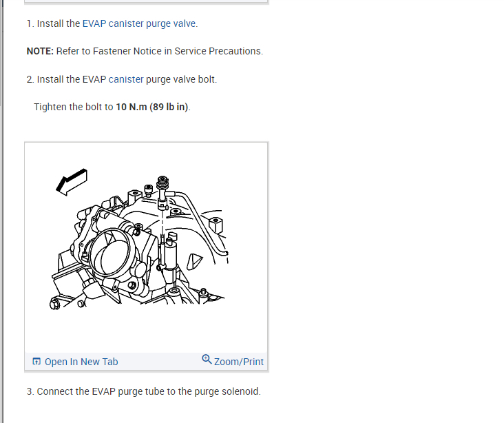The height and width of the screenshot is (423, 504).
Task: Click the Zoom/Print magnifier icon
Action: (207, 360)
